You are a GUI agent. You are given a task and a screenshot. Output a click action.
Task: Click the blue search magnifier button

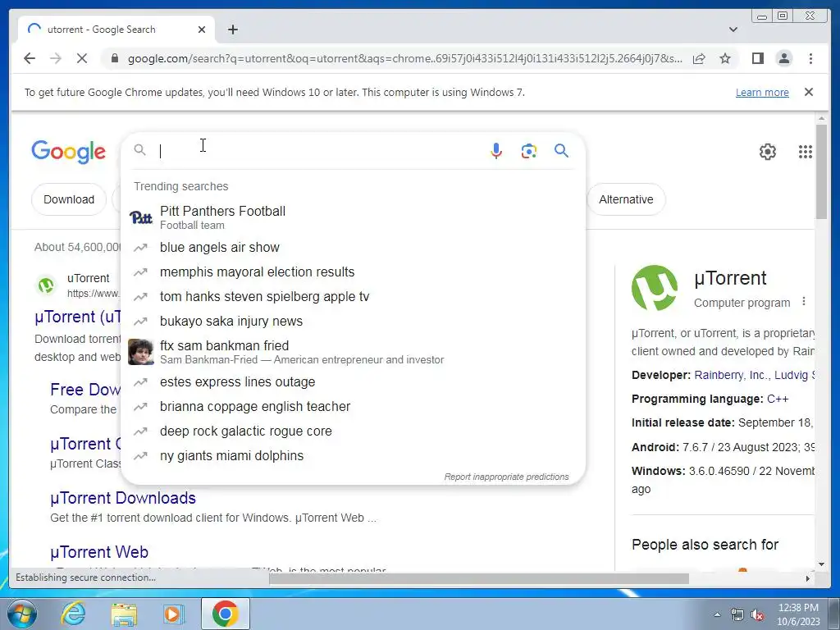click(561, 151)
